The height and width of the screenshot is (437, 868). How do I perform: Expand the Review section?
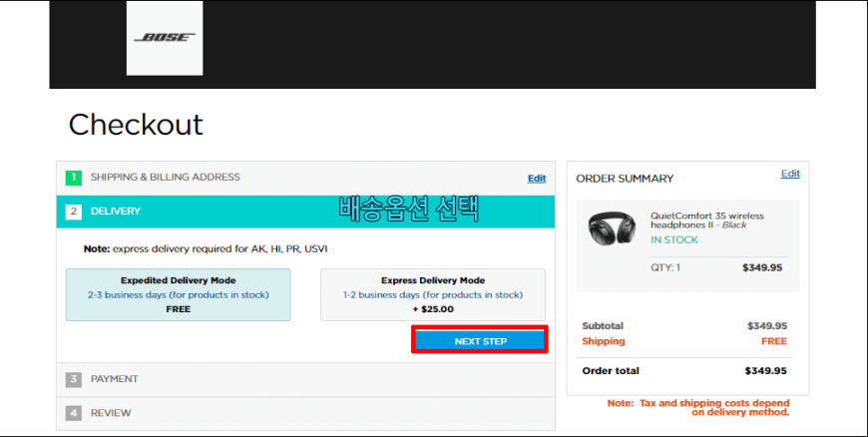tap(305, 413)
